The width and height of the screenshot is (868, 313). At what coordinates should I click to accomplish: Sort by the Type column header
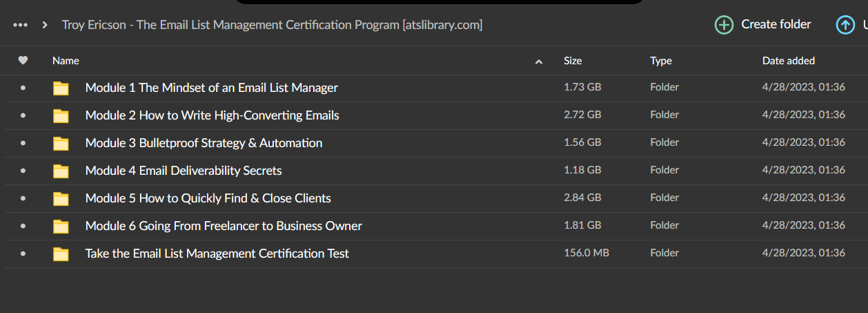[x=661, y=61]
